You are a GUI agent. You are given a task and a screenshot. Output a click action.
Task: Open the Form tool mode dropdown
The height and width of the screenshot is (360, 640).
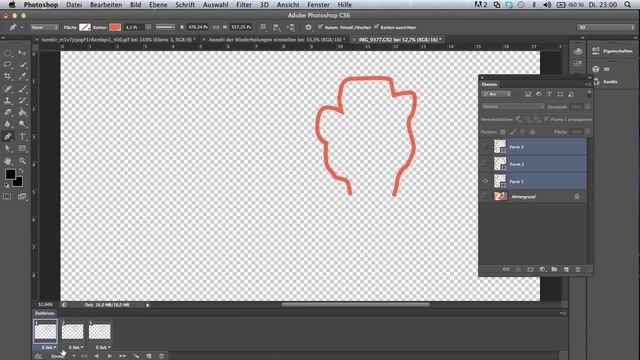click(x=44, y=27)
